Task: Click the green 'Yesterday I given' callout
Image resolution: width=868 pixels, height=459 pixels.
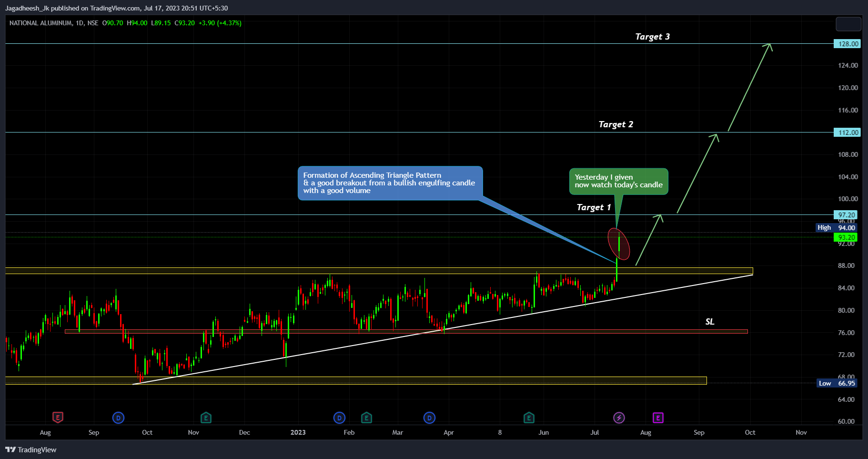Action: (x=619, y=181)
